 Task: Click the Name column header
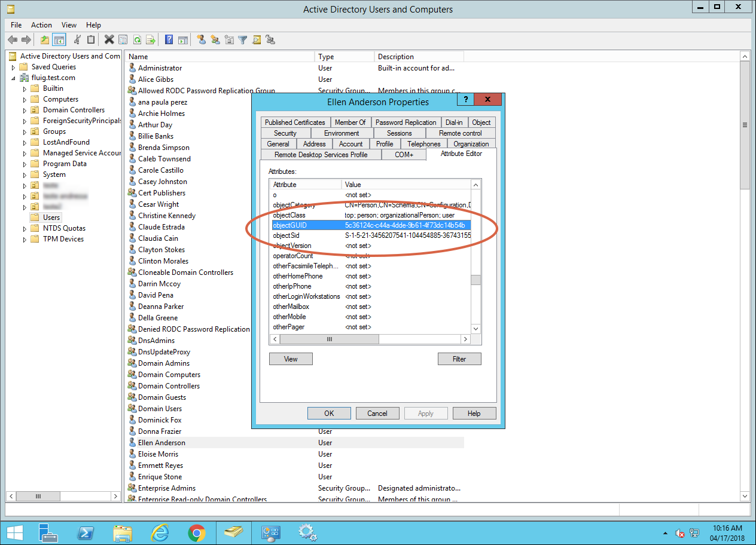[x=220, y=57]
